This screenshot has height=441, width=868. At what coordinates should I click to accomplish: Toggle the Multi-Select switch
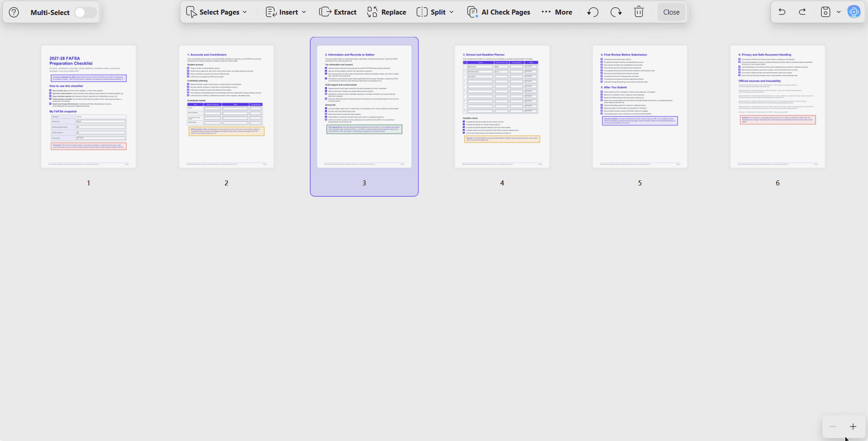pos(86,12)
